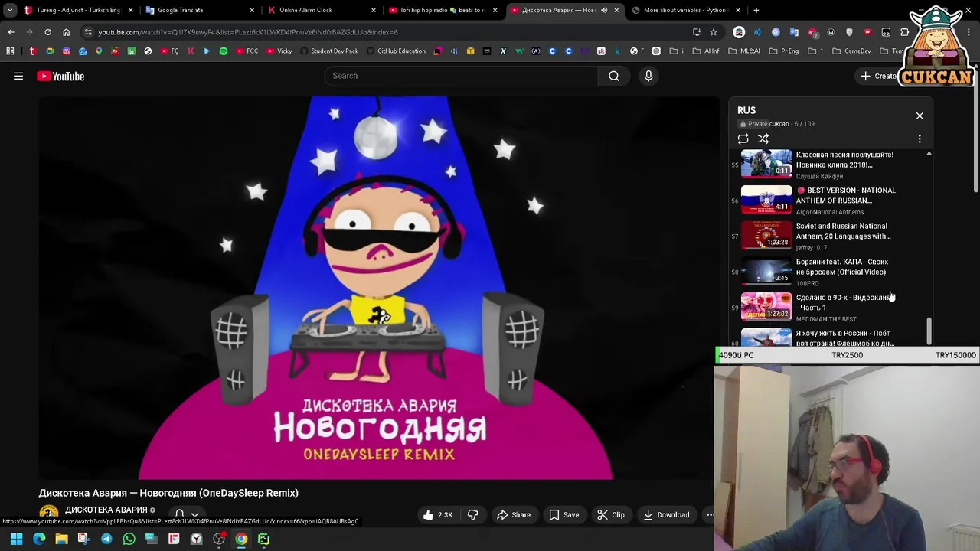The height and width of the screenshot is (551, 980).
Task: Open ML&AI bookmarks folder
Action: click(x=745, y=51)
